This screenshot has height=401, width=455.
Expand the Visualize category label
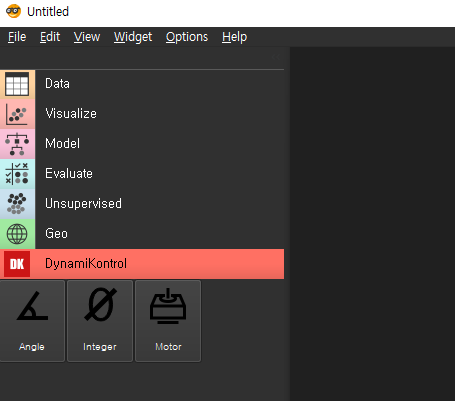[x=71, y=114]
